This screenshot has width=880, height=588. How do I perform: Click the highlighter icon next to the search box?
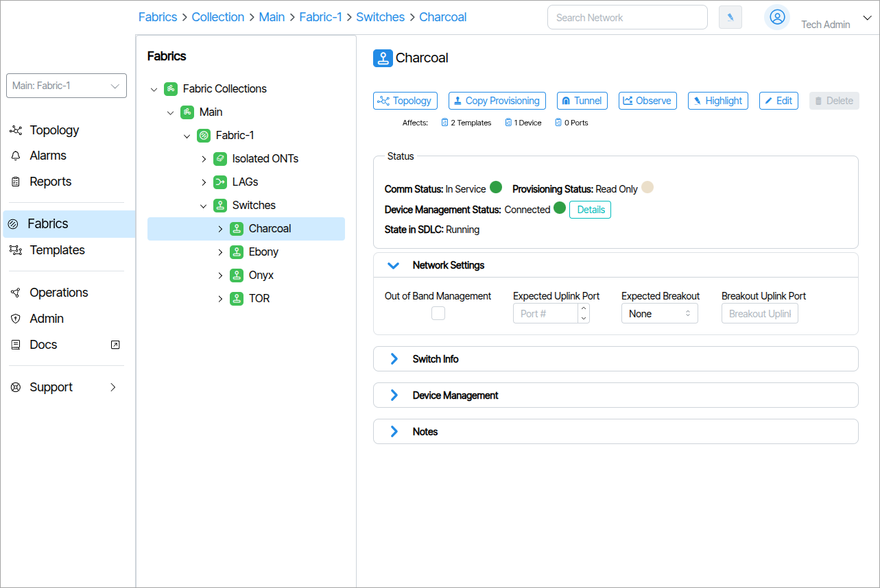(730, 17)
